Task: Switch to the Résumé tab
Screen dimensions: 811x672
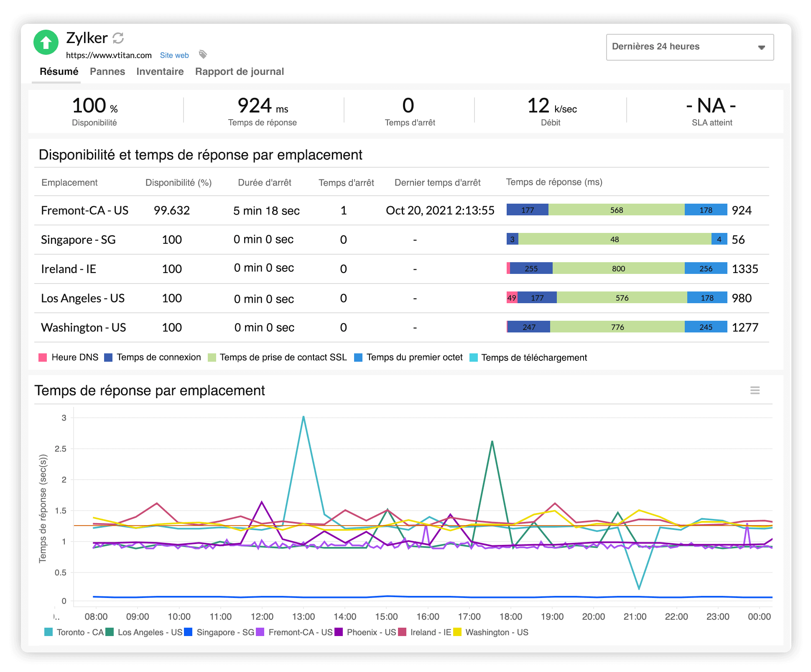Action: (59, 72)
